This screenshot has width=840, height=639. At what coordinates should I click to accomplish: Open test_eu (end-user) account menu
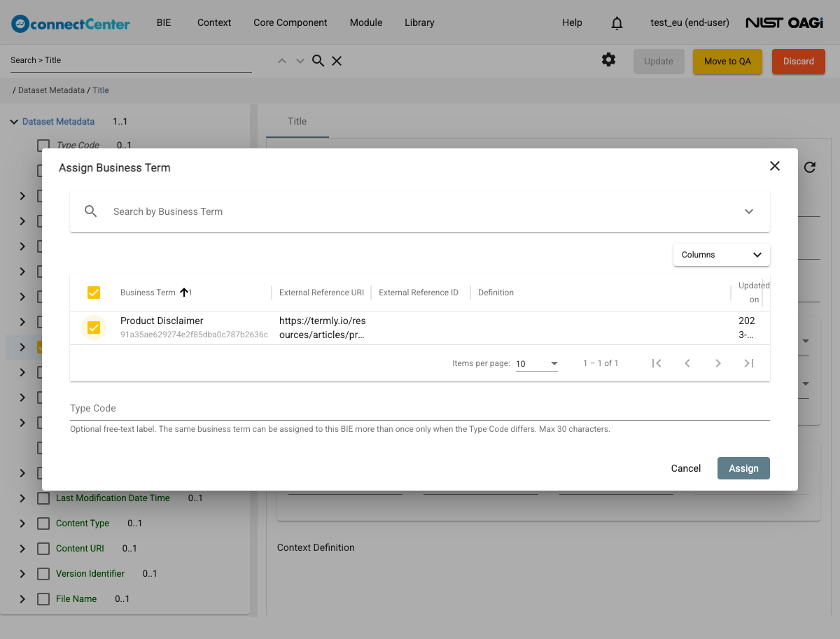[689, 22]
